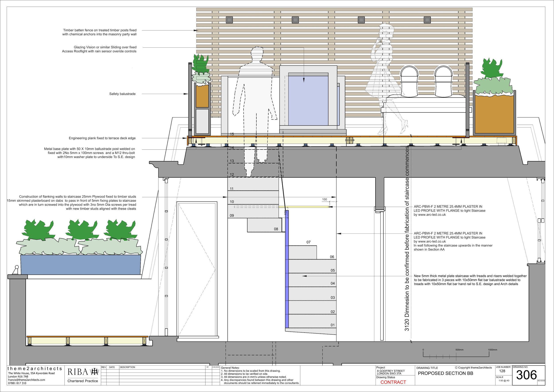The image size is (554, 392).
Task: Click the blue planter box at lower left
Action: coord(81,265)
